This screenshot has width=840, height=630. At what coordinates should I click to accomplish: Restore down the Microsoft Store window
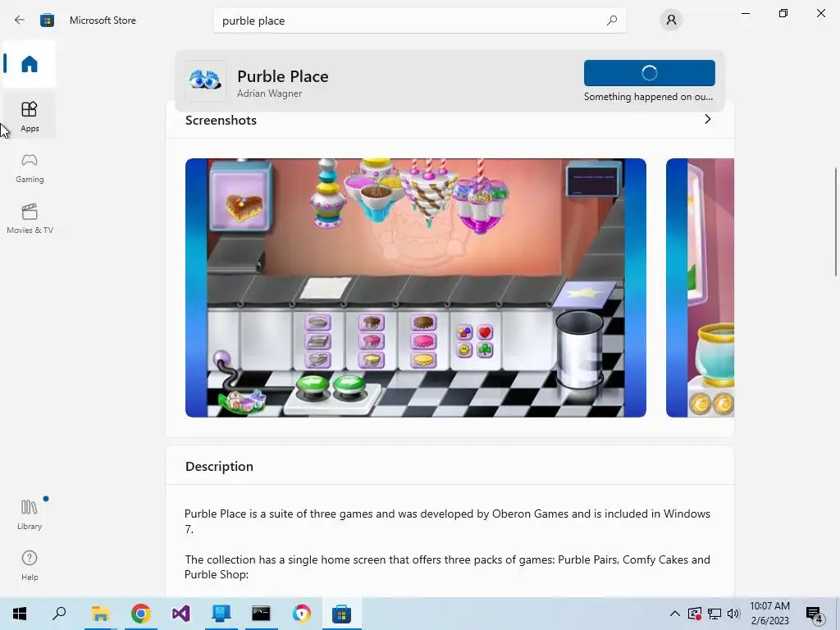click(x=783, y=13)
